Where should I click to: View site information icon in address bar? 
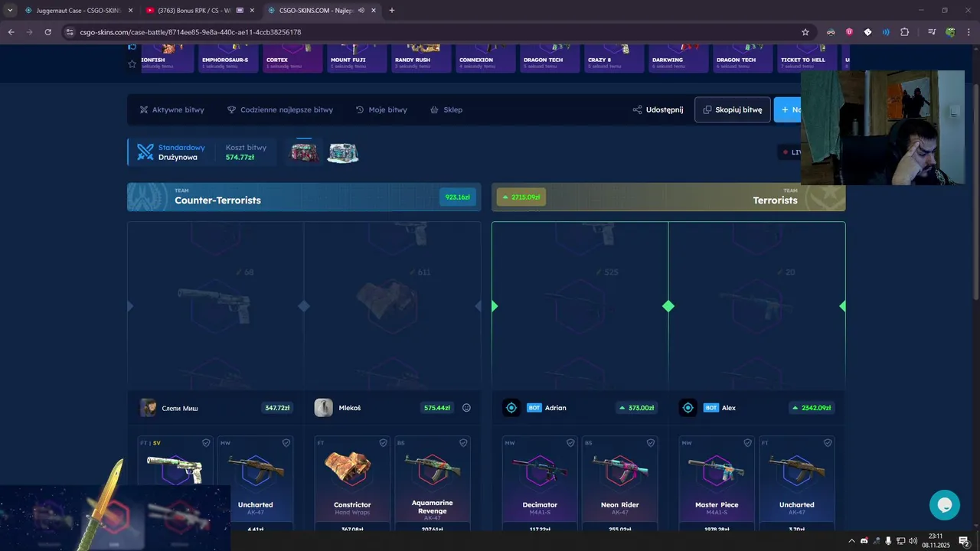69,32
